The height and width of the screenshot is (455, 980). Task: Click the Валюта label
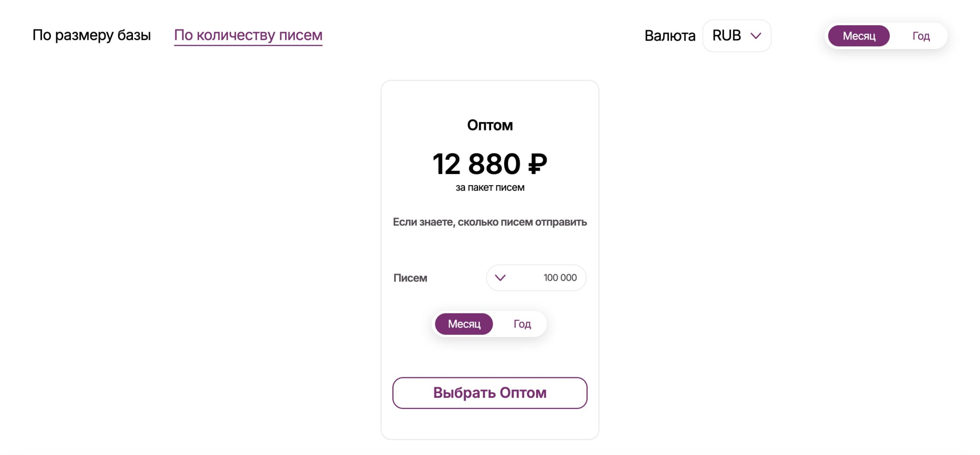[670, 36]
